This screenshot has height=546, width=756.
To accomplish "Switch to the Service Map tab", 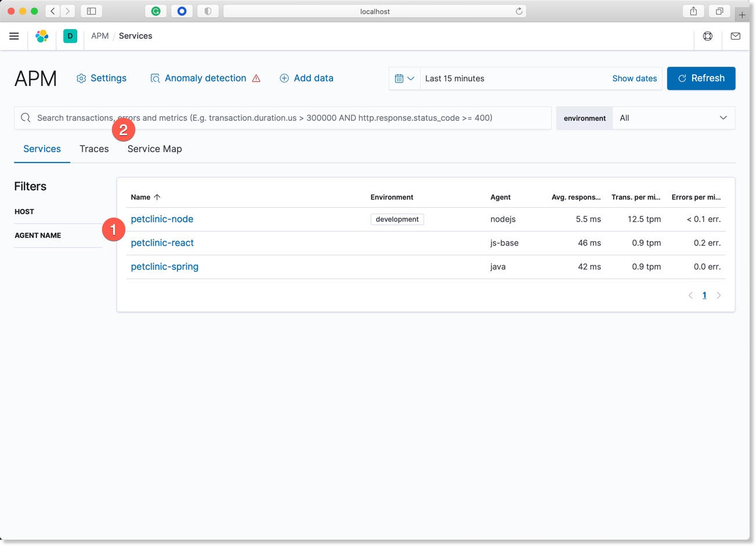I will 154,149.
